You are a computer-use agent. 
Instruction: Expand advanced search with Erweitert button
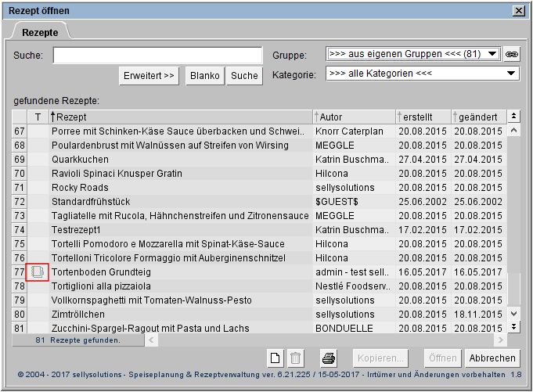pyautogui.click(x=149, y=76)
